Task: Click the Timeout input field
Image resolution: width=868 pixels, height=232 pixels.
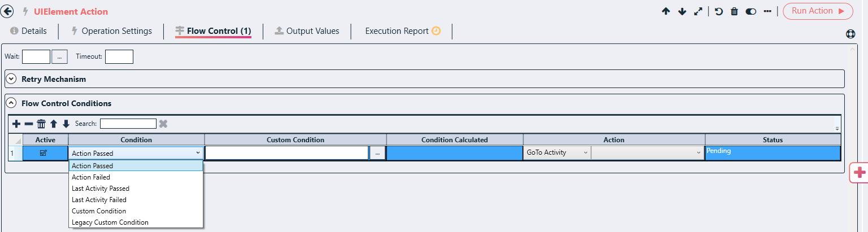Action: pyautogui.click(x=119, y=56)
